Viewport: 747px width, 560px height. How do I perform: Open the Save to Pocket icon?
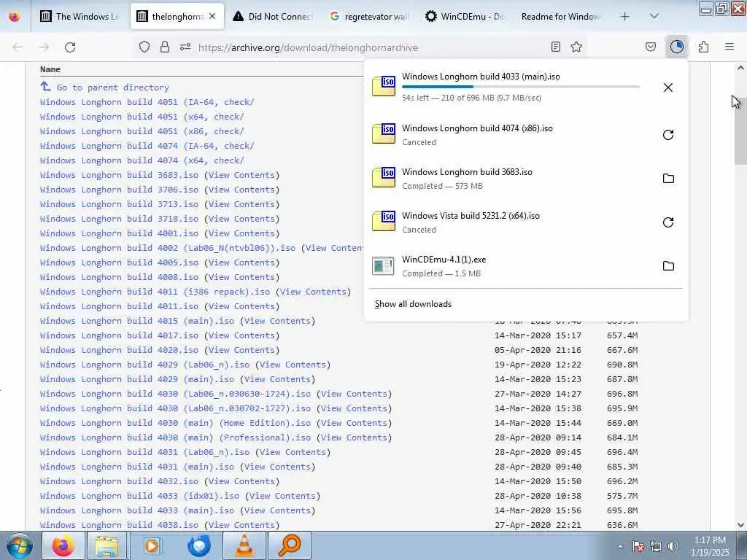pos(651,47)
